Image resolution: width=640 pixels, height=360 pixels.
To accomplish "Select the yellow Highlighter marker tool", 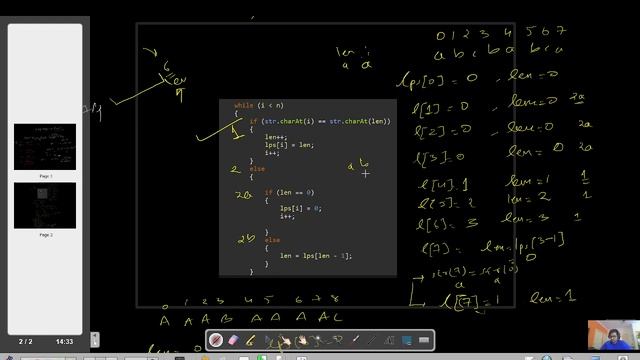I will (250, 340).
